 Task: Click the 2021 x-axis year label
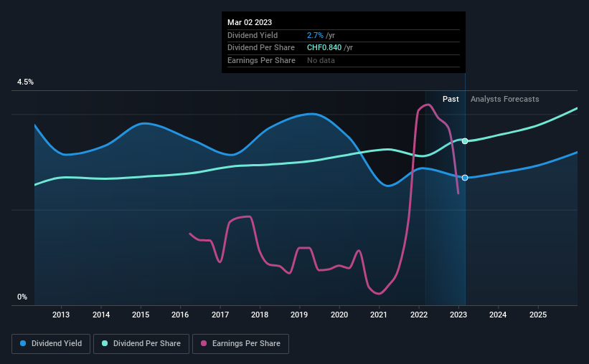click(x=379, y=315)
